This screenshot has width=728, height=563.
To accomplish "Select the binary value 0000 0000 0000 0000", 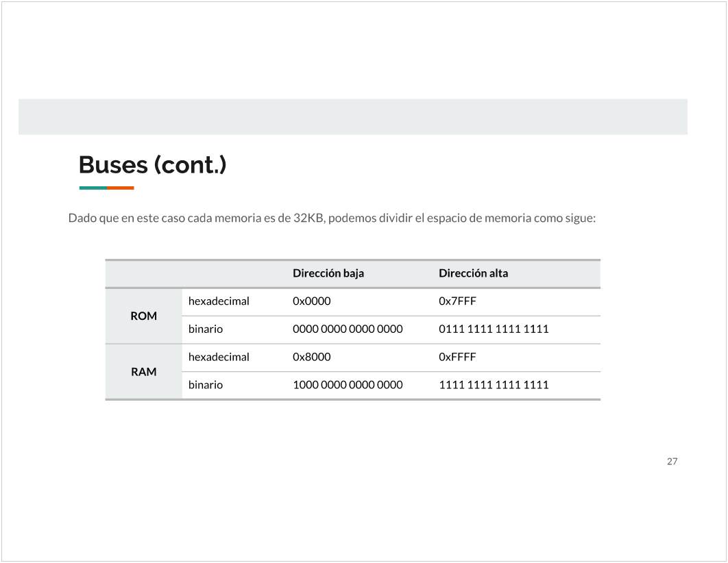I will (348, 329).
